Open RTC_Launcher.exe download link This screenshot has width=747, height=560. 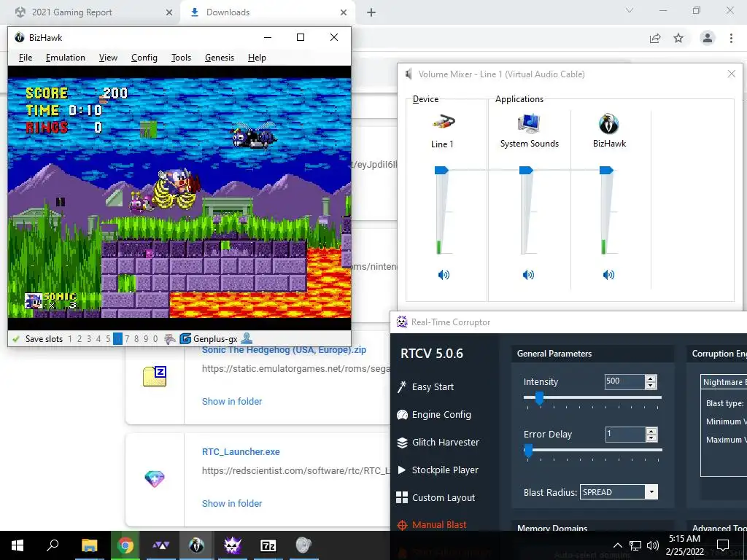241,451
